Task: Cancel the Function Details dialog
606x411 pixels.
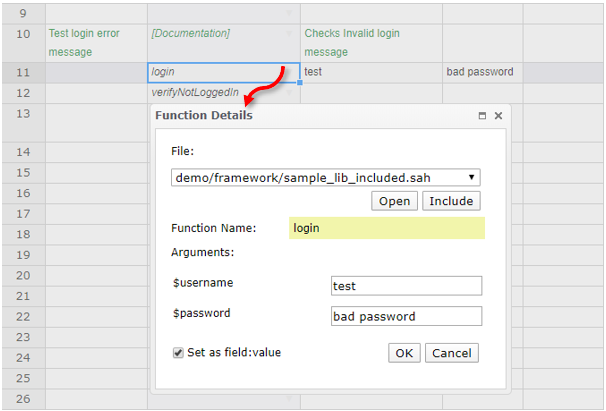Action: (451, 353)
